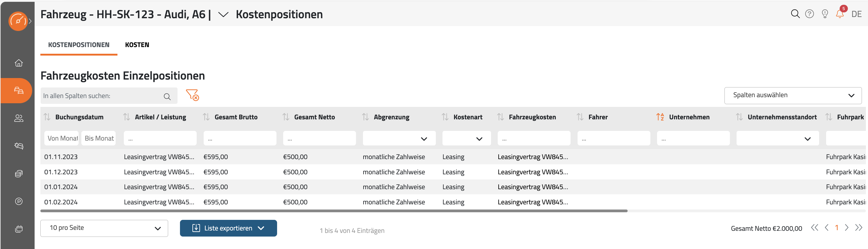Sort by Gesamt Brutto arrows icon

click(x=206, y=117)
